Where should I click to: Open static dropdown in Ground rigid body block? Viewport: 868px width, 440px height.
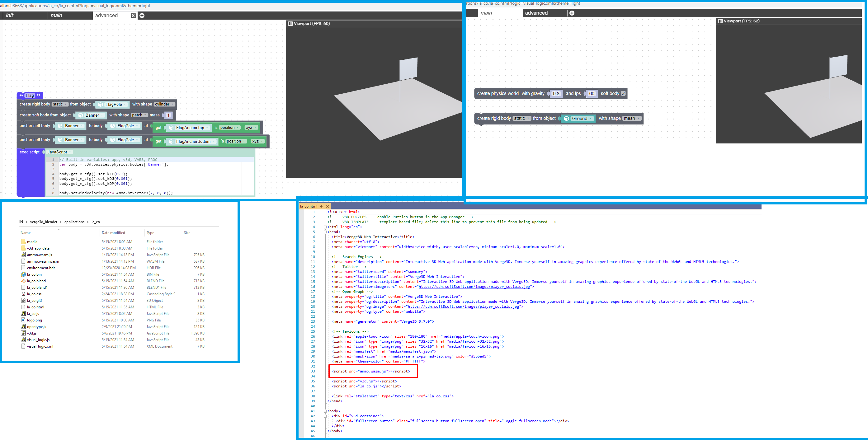click(521, 118)
